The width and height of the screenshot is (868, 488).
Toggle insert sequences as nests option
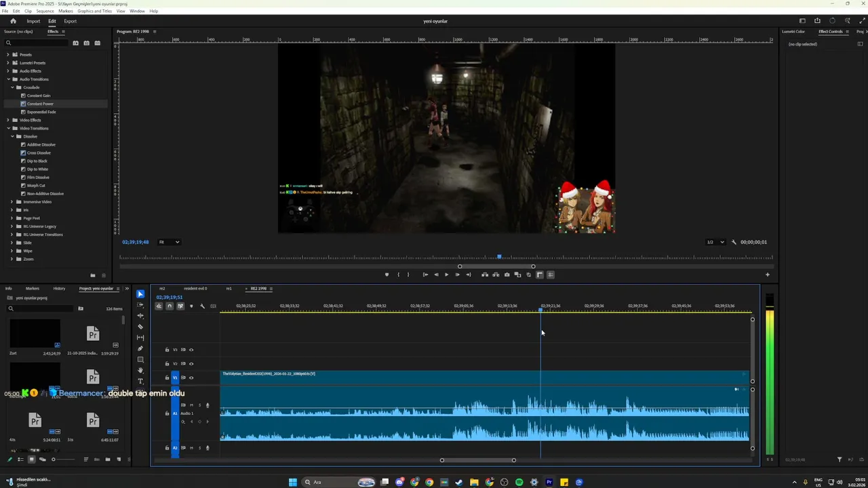coord(159,306)
